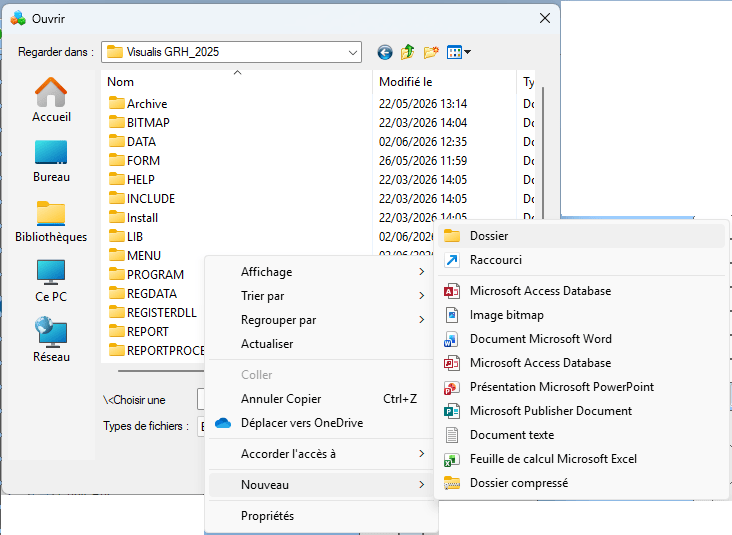Open the Réseau location
Screen dimensions: 732x535
pyautogui.click(x=51, y=339)
